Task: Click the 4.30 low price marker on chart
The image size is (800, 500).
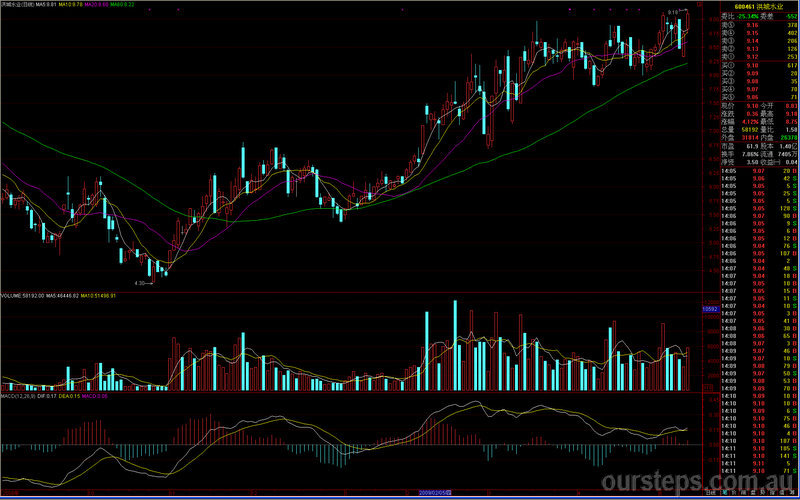Action: (143, 283)
